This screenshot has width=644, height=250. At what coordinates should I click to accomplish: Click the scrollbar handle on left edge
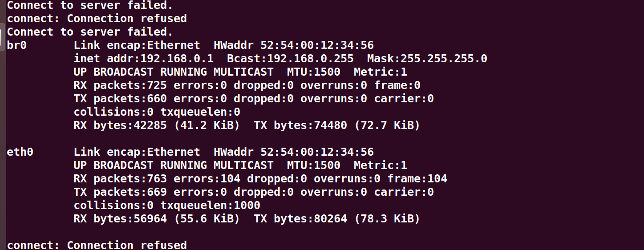(x=2, y=34)
